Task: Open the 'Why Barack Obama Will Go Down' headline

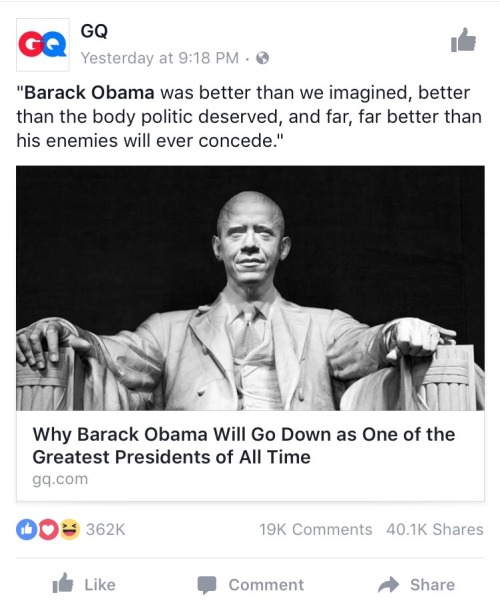Action: coord(244,445)
